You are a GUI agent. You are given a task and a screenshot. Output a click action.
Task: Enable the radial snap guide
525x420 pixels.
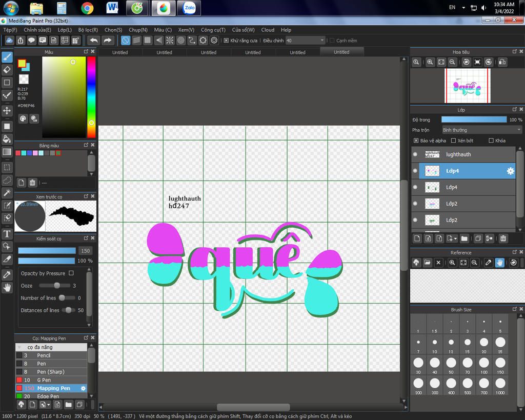tap(170, 41)
